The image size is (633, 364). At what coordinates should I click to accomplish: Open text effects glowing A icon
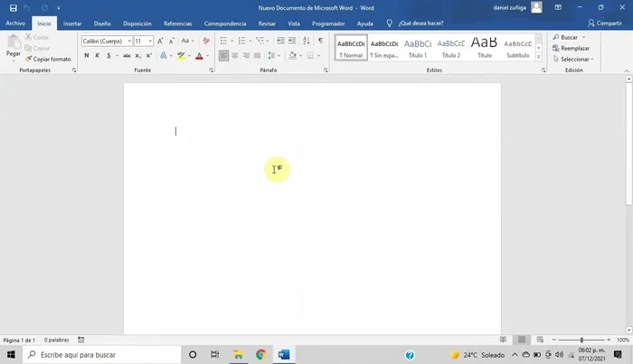164,56
